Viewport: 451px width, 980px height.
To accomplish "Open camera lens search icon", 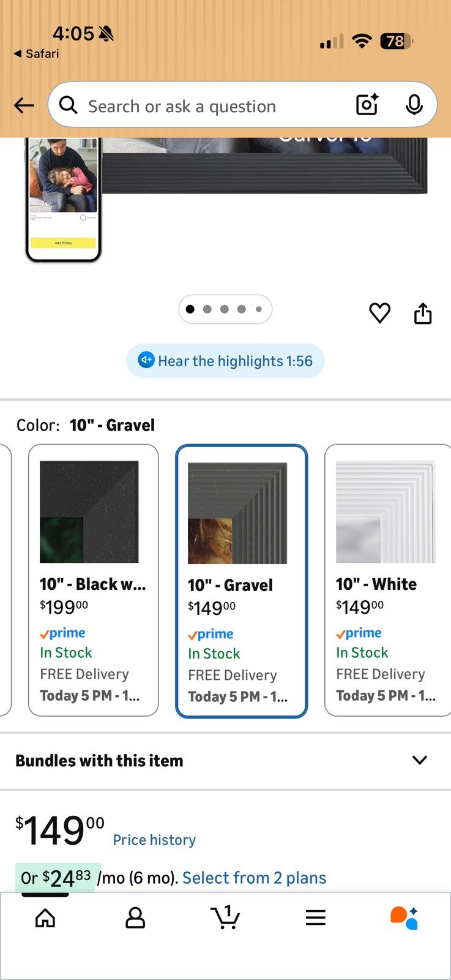I will (x=367, y=105).
